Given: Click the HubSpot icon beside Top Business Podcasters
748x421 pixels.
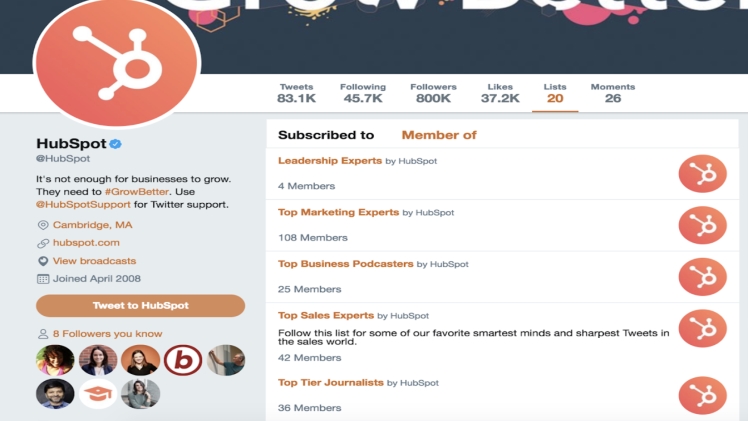Looking at the screenshot, I should click(702, 277).
